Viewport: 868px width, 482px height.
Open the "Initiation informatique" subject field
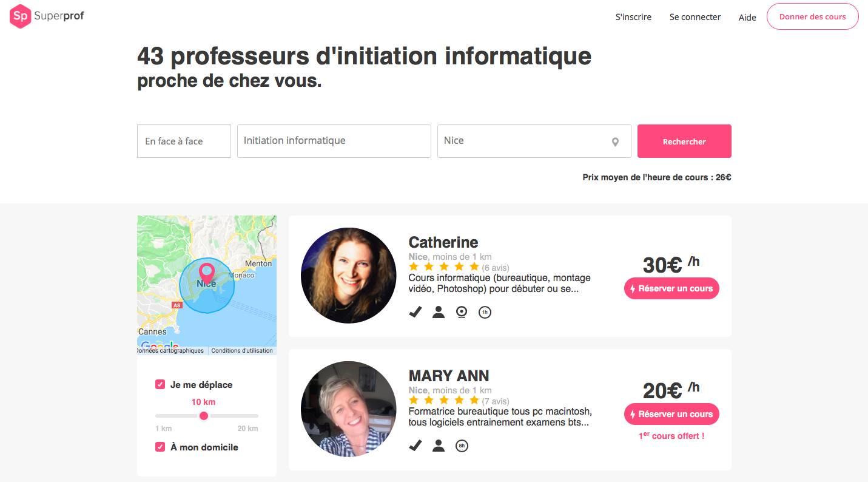point(334,141)
